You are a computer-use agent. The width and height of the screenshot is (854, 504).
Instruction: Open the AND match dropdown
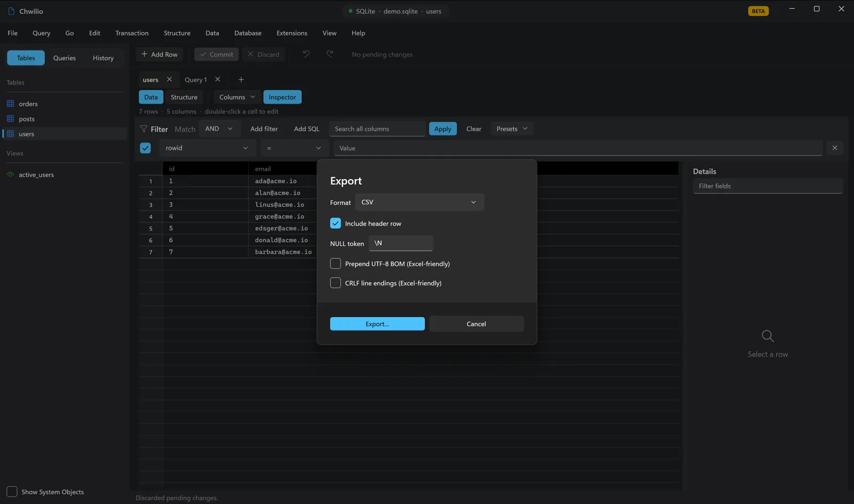[x=219, y=129]
